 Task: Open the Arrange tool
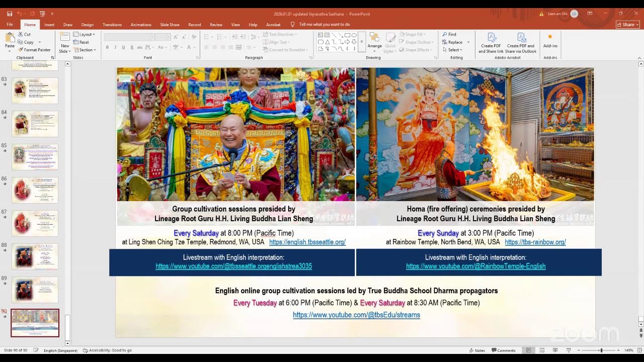point(374,41)
